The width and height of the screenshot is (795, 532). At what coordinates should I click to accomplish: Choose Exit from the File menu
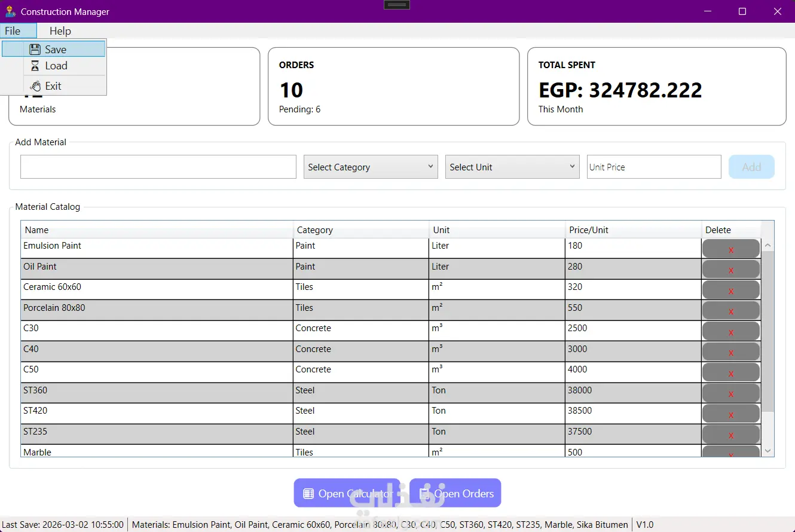pyautogui.click(x=54, y=86)
